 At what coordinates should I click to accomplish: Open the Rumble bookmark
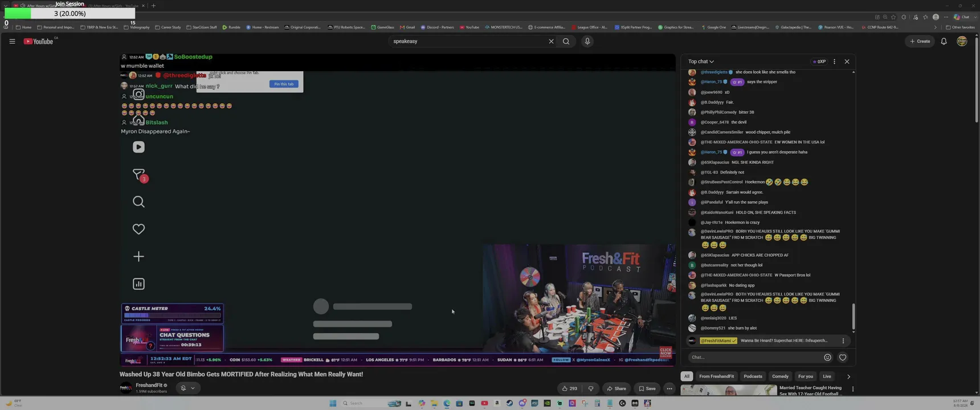point(231,27)
